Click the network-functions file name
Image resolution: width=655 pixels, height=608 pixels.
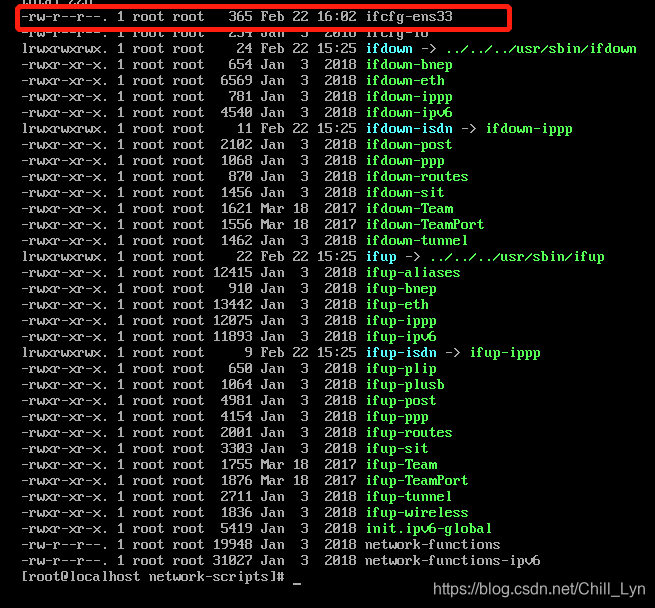pos(433,544)
